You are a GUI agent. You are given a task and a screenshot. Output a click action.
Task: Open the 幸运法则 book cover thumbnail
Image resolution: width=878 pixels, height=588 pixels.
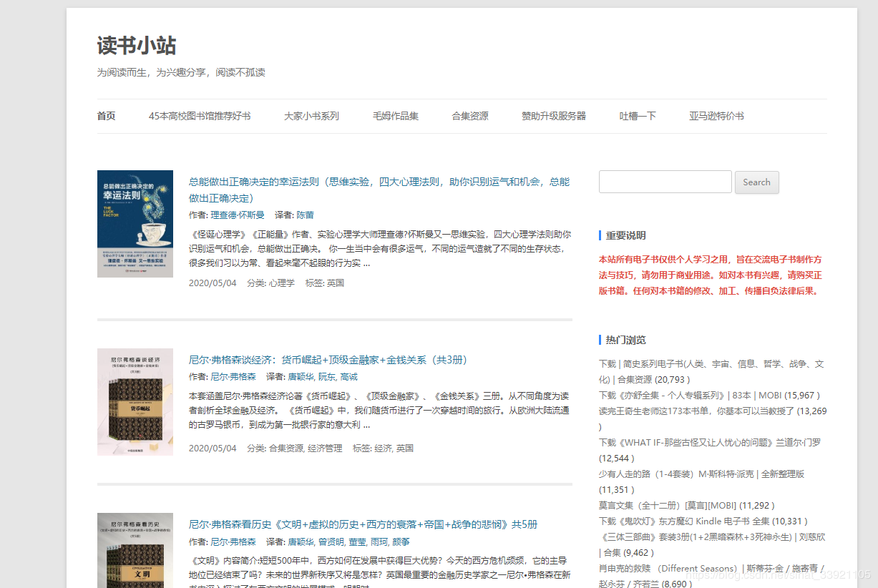(x=135, y=224)
